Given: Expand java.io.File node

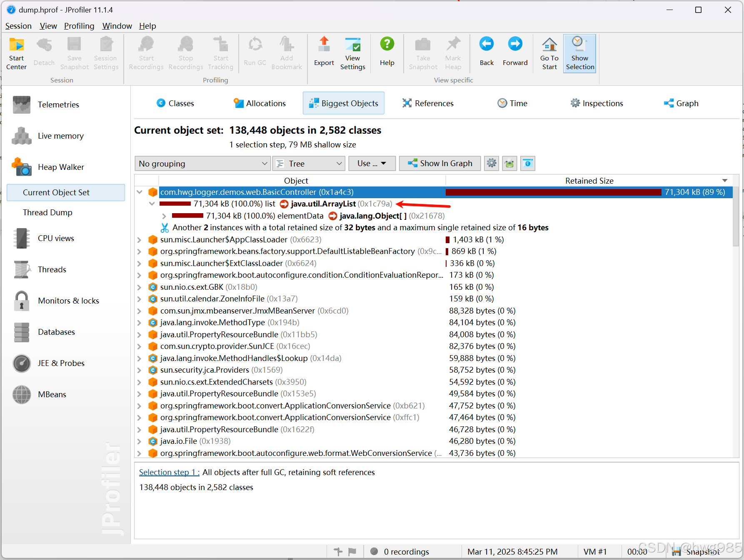Looking at the screenshot, I should 140,441.
